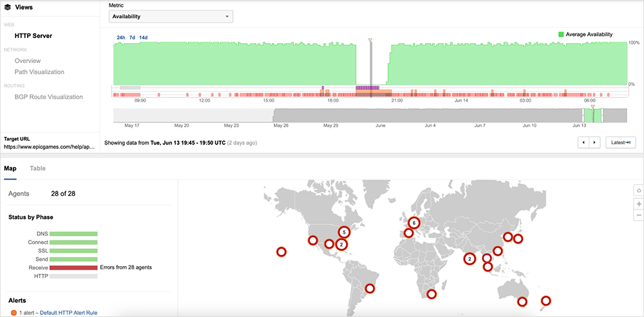Viewport: 644px width, 317px height.
Task: Click the agent cluster marker labeled 5
Action: click(345, 232)
